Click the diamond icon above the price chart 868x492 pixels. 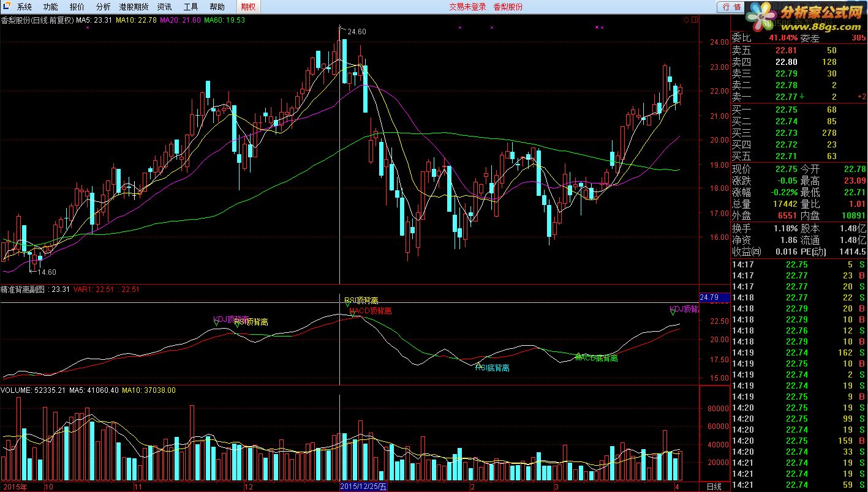[686, 20]
